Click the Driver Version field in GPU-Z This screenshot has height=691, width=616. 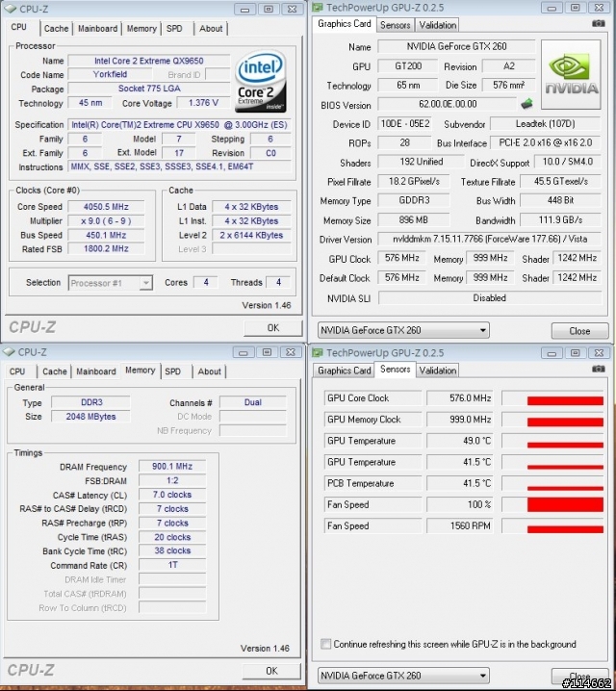pyautogui.click(x=490, y=239)
